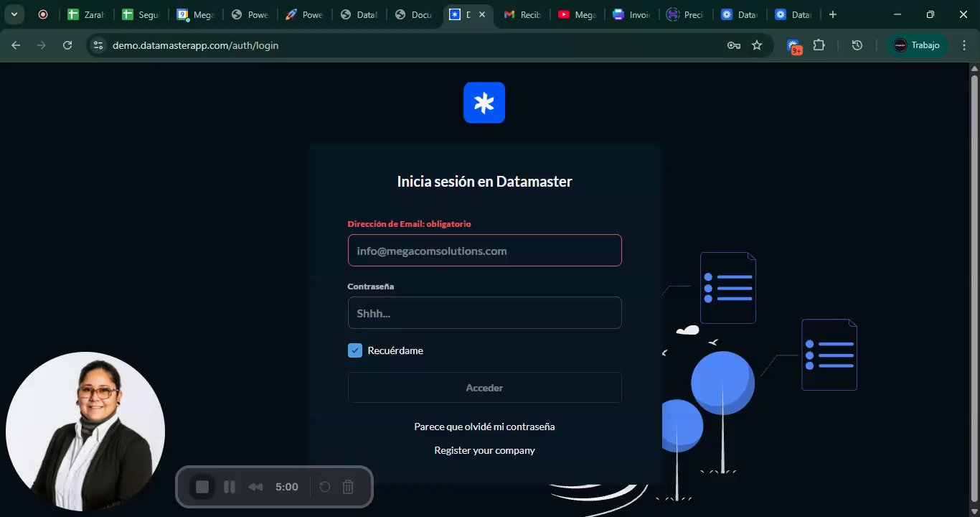Click the rewind icon in recorder bar

(x=255, y=487)
